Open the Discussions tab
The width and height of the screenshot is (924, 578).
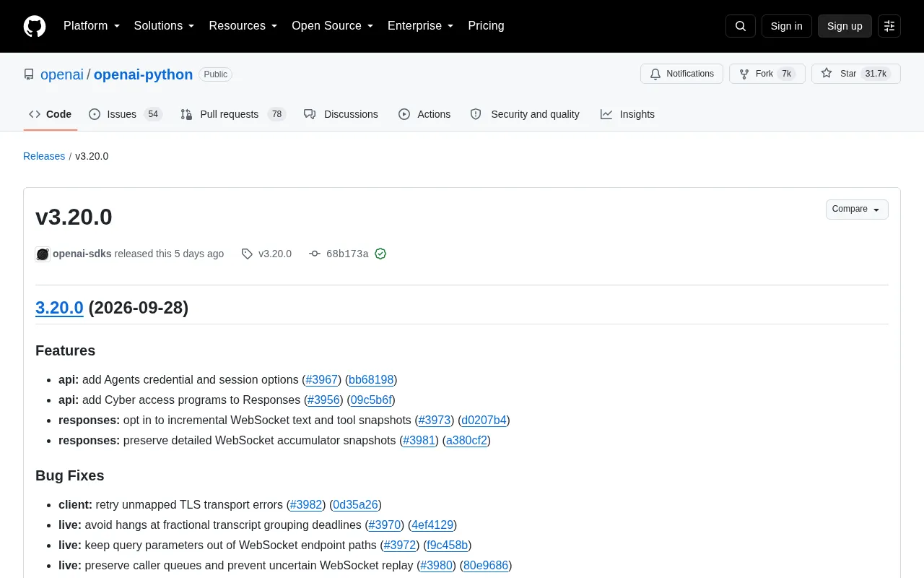pos(341,114)
